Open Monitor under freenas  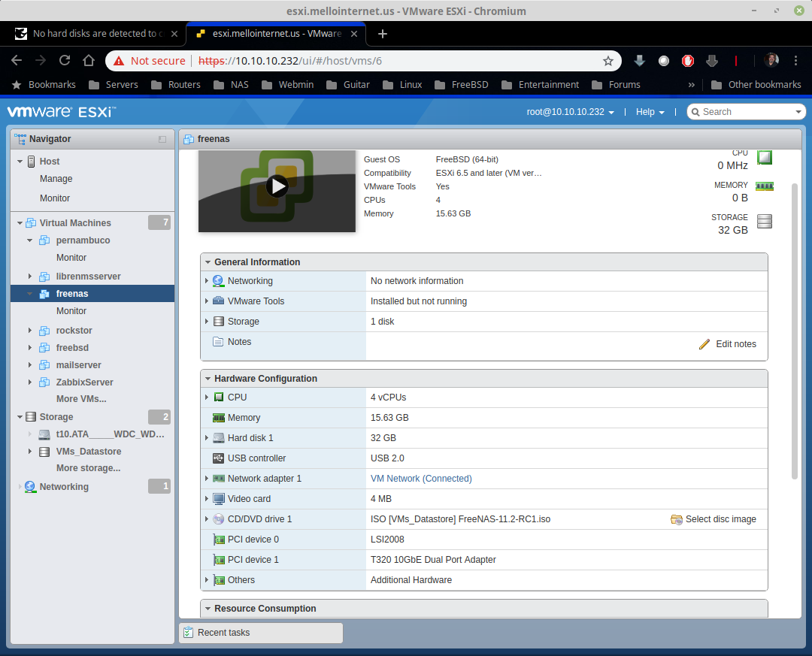click(x=71, y=311)
